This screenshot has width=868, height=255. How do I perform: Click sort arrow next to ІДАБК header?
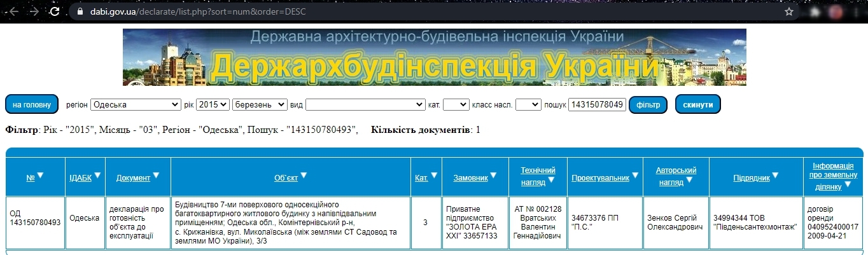tap(98, 176)
